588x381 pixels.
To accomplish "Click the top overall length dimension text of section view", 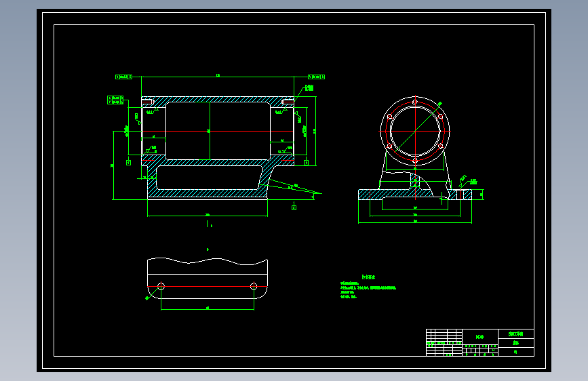I will [218, 75].
